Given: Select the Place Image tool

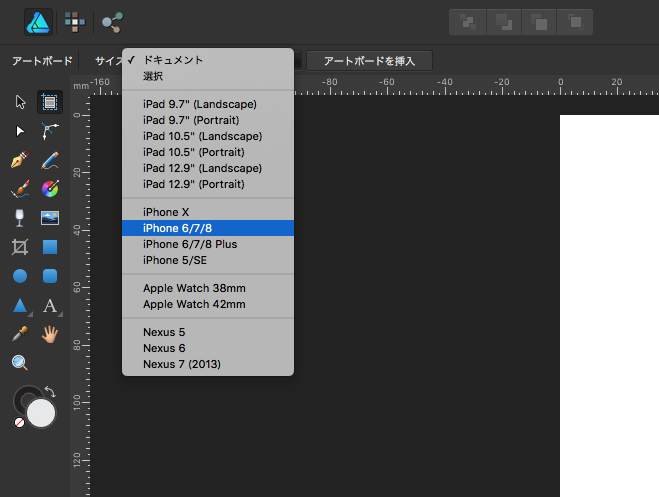Looking at the screenshot, I should pyautogui.click(x=50, y=218).
